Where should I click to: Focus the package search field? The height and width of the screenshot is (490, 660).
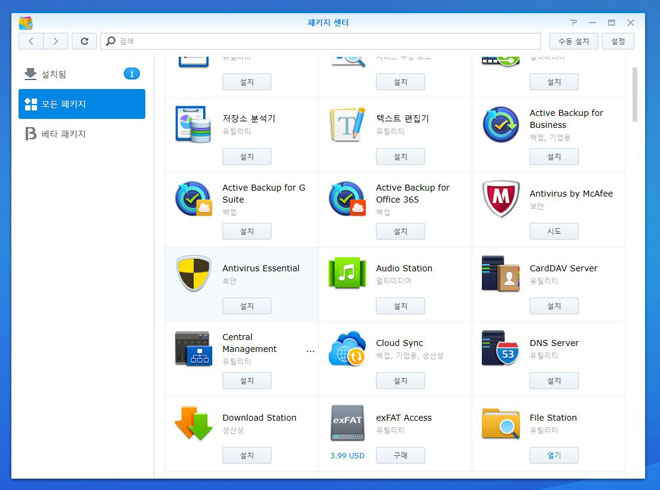[320, 41]
